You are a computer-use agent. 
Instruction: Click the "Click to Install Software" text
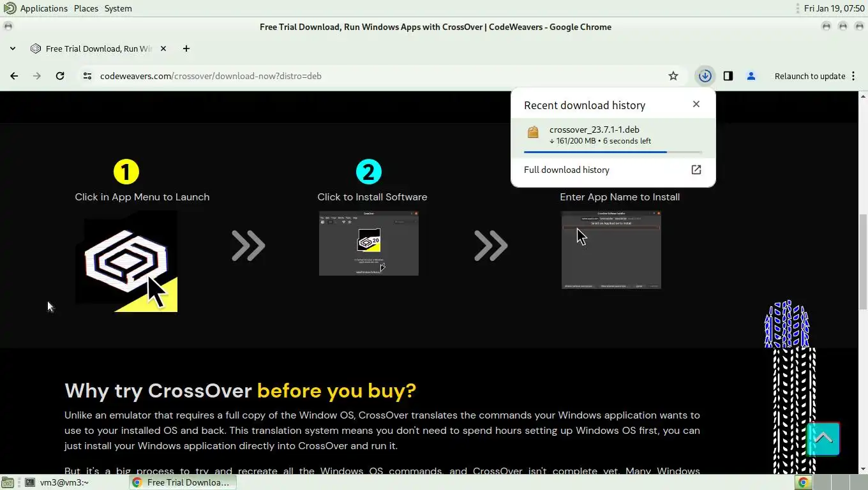click(x=372, y=197)
